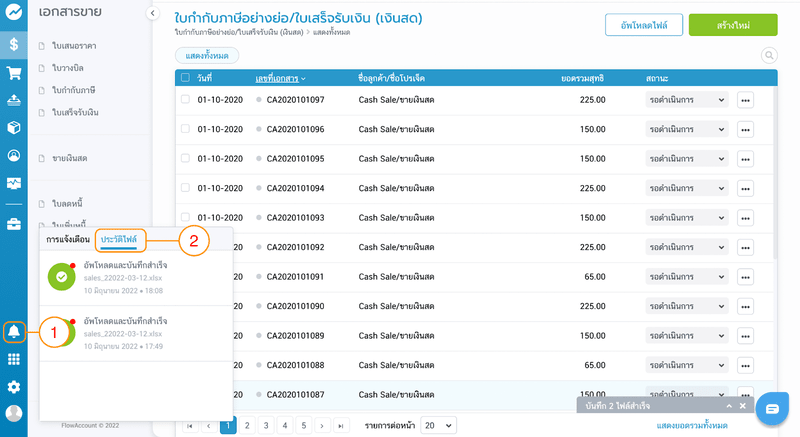Open the expenses tray sidebar icon
The height and width of the screenshot is (437, 800).
click(14, 100)
